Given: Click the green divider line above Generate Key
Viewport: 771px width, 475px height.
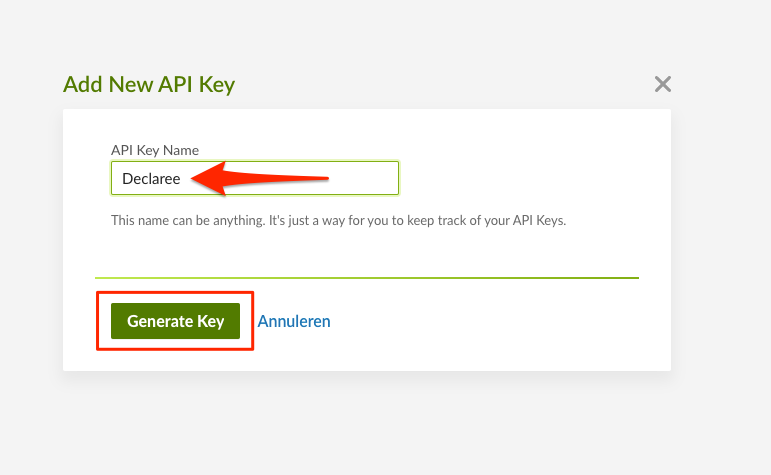Looking at the screenshot, I should coord(366,277).
